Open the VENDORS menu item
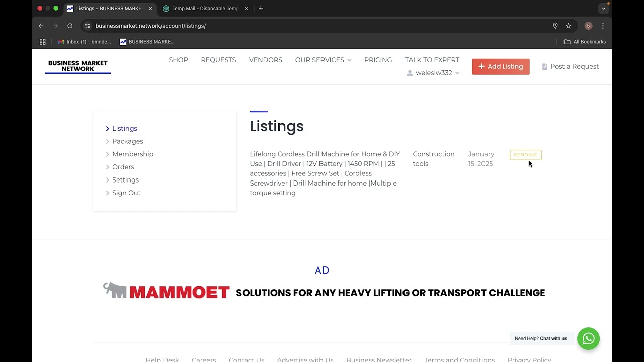This screenshot has height=362, width=644. (x=266, y=60)
